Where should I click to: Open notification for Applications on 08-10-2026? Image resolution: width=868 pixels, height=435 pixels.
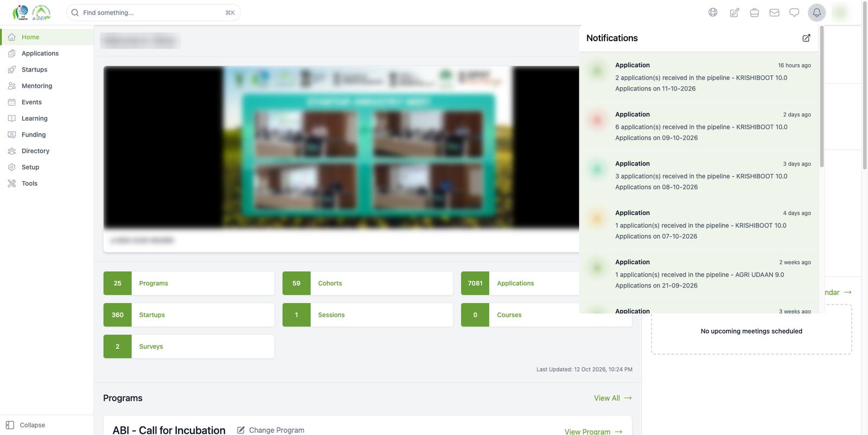point(699,175)
